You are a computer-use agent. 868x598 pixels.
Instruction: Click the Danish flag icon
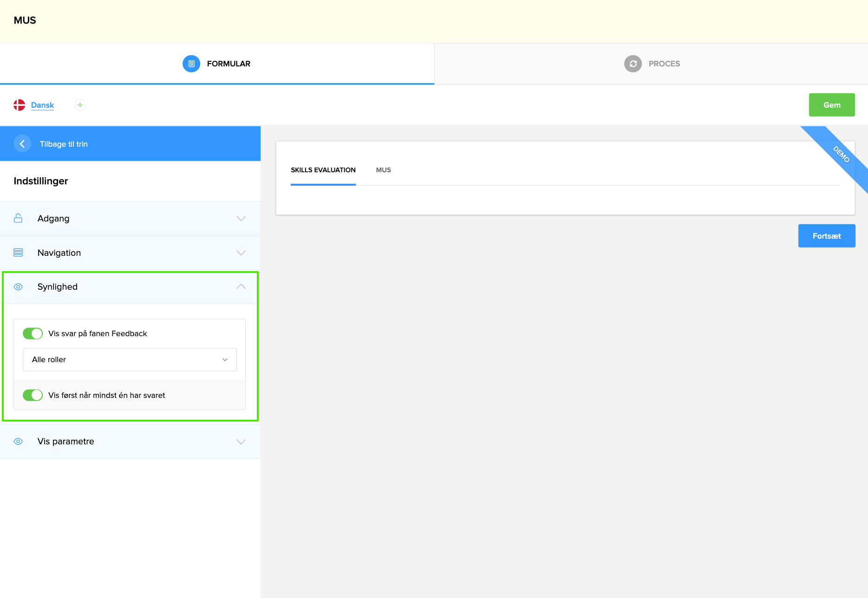(x=20, y=105)
